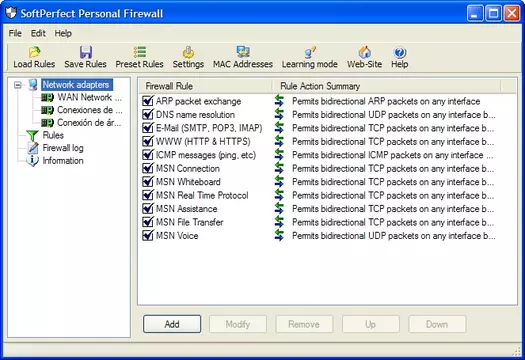525x360 pixels.
Task: Disable the MSN Whiteboard rule checkbox
Action: click(148, 182)
